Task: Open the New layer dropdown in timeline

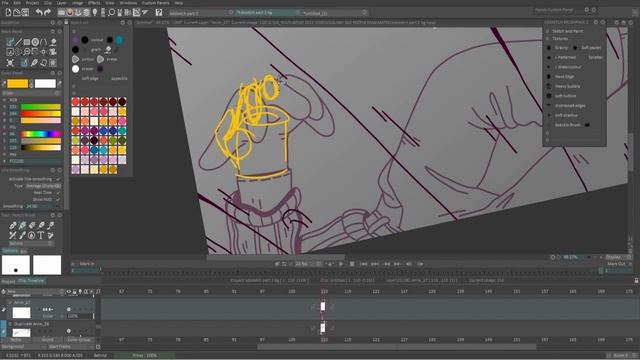Action: coord(36,291)
